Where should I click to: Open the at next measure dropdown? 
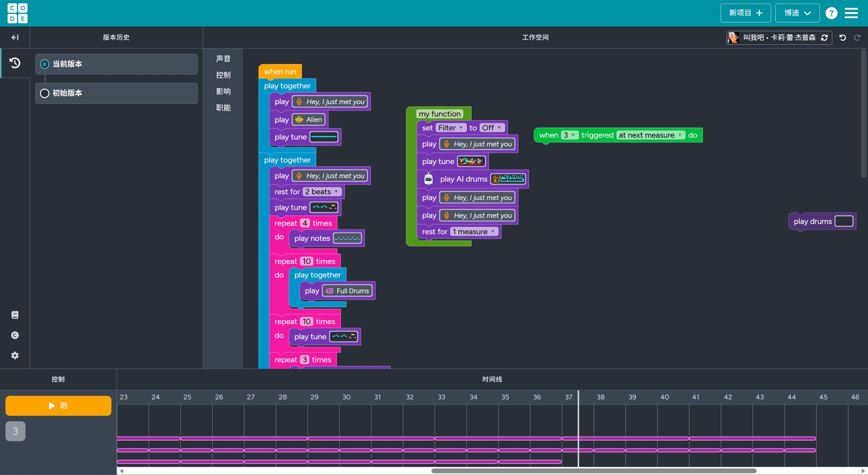point(650,135)
